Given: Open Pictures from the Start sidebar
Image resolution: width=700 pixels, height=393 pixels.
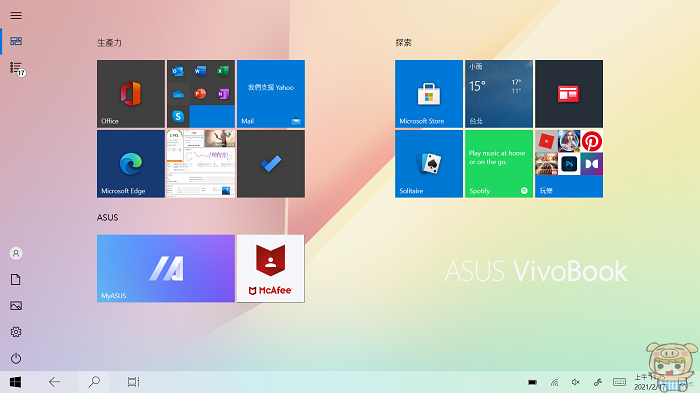Looking at the screenshot, I should pos(16,306).
